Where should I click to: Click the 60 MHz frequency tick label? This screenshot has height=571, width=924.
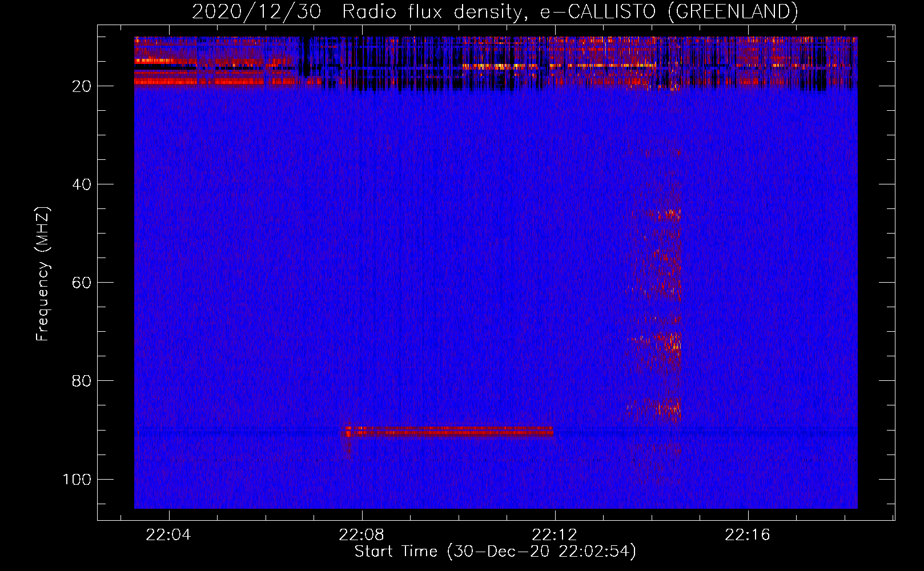tap(82, 283)
